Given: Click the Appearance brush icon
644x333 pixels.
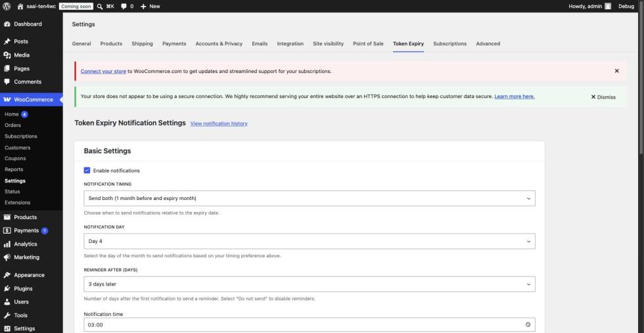Looking at the screenshot, I should [x=7, y=275].
